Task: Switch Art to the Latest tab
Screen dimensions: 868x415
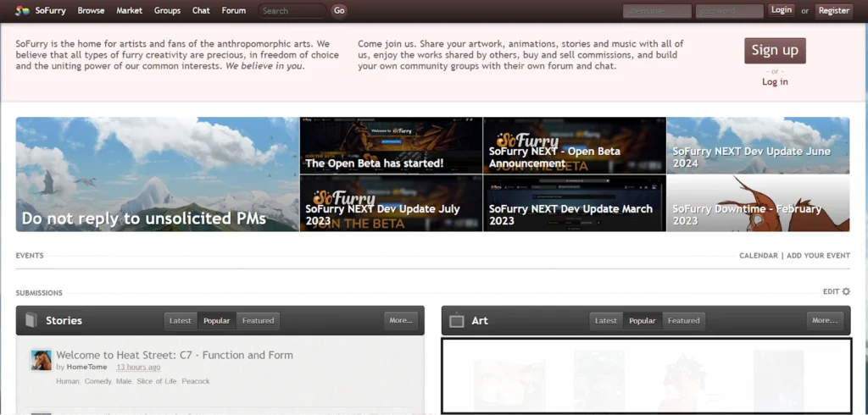Action: [x=606, y=321]
